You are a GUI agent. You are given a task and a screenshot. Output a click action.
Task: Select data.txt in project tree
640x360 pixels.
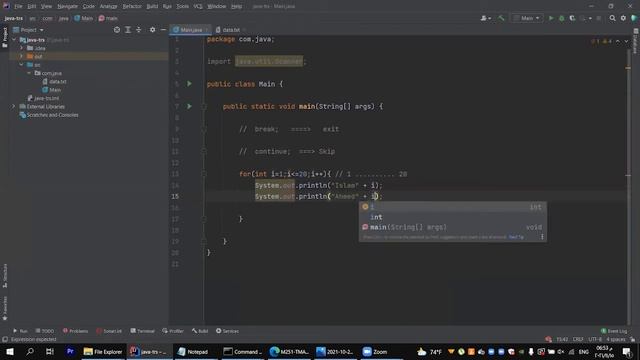coord(55,82)
